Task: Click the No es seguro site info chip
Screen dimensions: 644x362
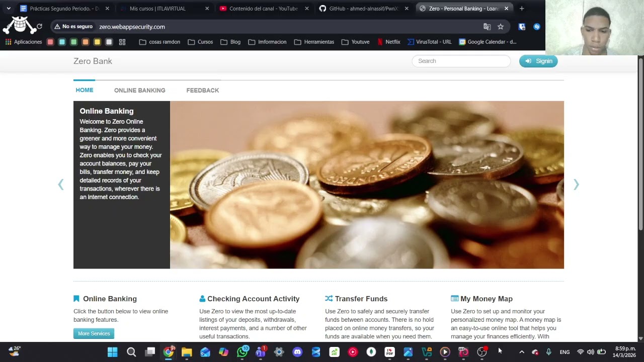Action: (73, 27)
